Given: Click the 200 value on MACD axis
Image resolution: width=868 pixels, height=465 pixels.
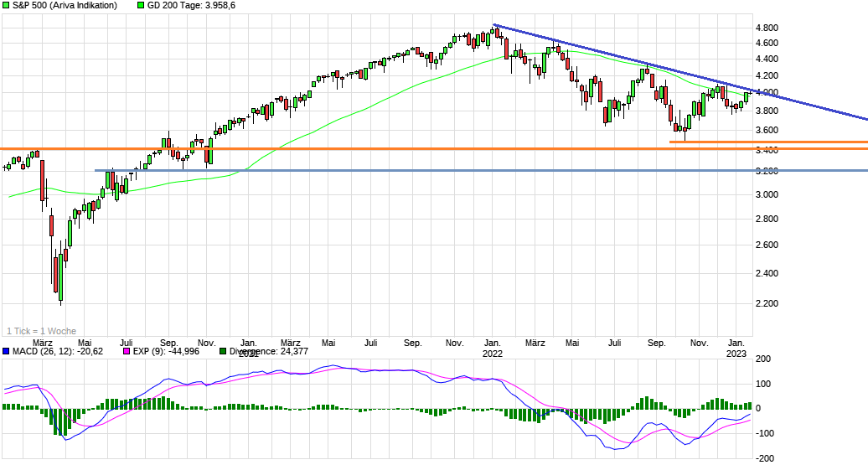Looking at the screenshot, I should (x=762, y=359).
